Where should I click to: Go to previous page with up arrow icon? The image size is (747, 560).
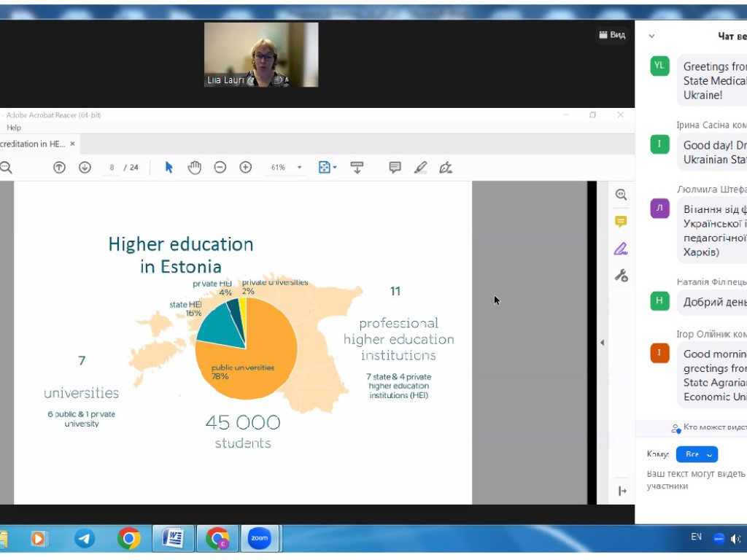tap(59, 167)
